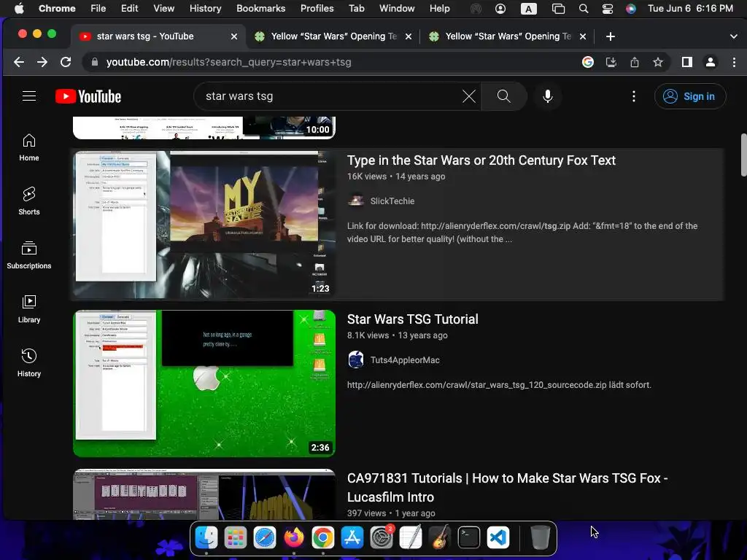Image resolution: width=747 pixels, height=560 pixels.
Task: Open a new Chrome tab
Action: (611, 36)
